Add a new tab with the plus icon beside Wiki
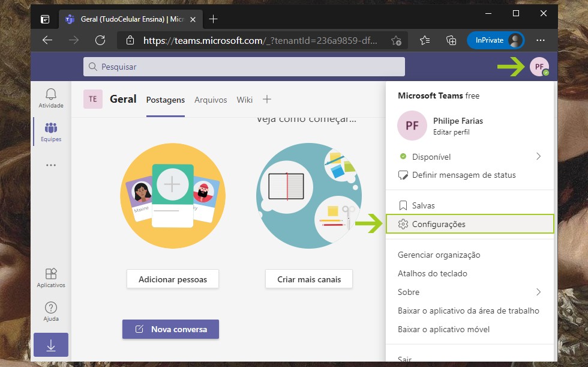This screenshot has width=588, height=367. click(x=268, y=99)
